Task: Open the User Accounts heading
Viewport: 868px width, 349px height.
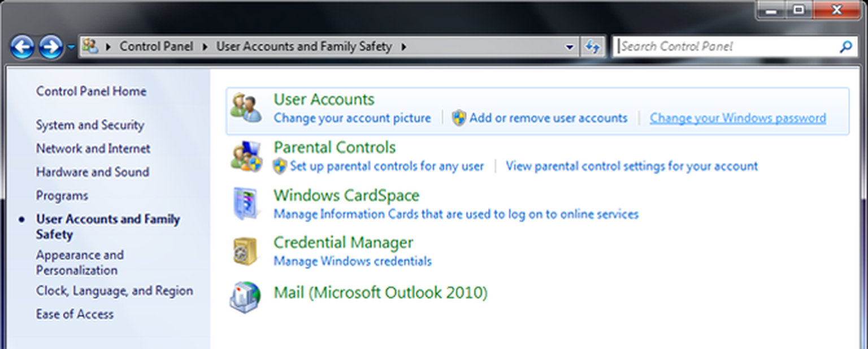Action: pyautogui.click(x=324, y=100)
